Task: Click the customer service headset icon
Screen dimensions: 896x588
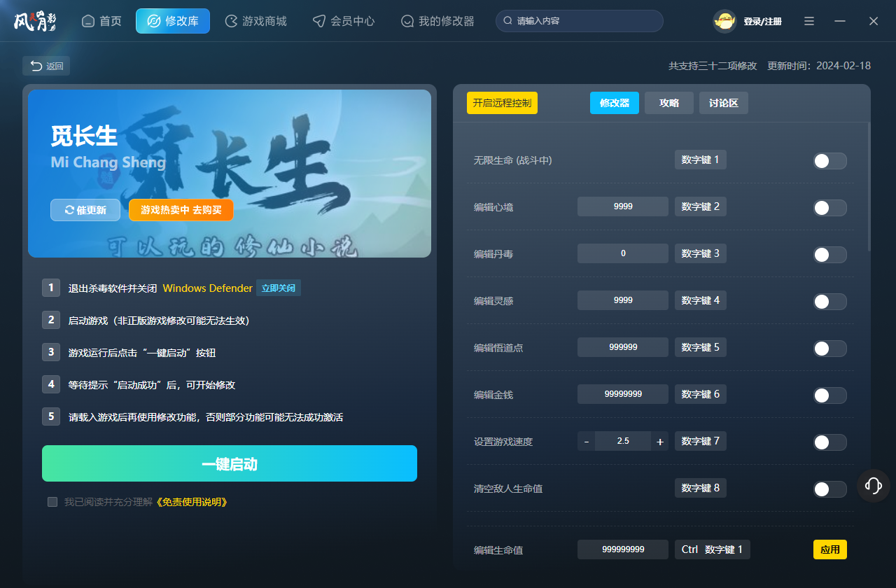Action: 873,485
